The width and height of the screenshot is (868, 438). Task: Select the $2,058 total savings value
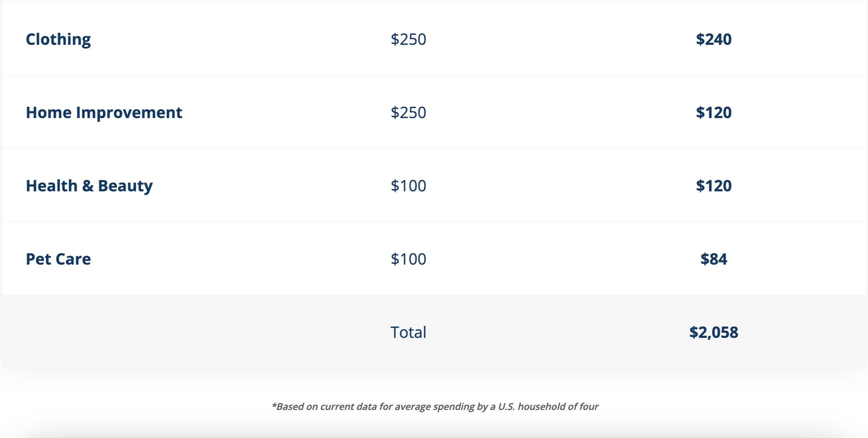pos(714,332)
